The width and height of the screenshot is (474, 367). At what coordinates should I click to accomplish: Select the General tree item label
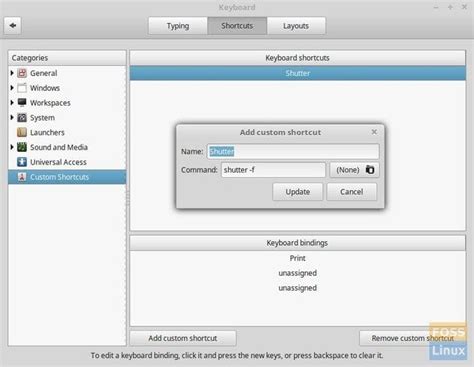click(44, 73)
